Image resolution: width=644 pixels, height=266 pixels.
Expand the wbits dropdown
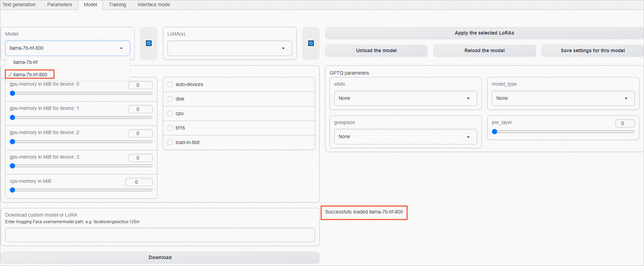coord(406,98)
